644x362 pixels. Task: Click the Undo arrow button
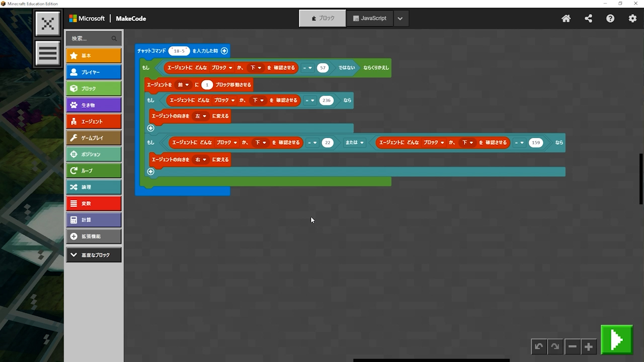539,346
